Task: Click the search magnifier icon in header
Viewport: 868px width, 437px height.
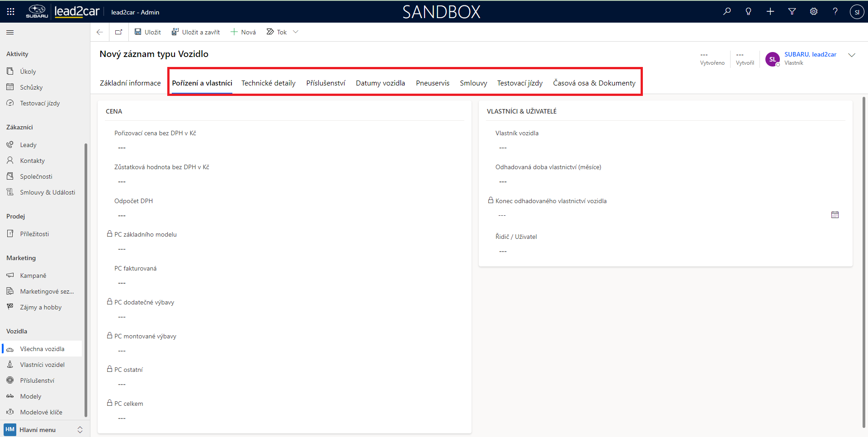Action: pos(727,12)
